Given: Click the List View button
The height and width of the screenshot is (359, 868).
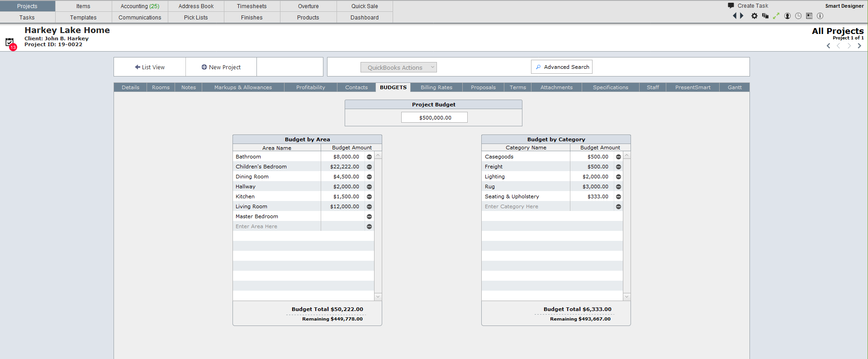Looking at the screenshot, I should pos(150,67).
